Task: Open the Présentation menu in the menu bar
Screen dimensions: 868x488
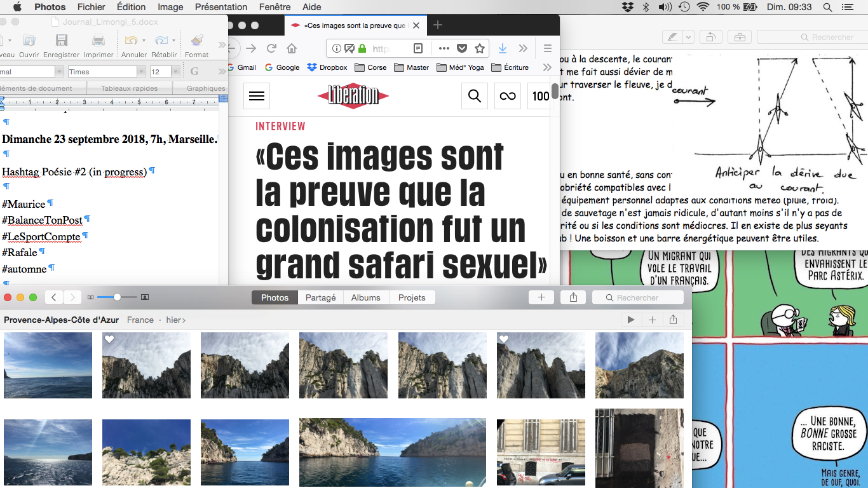Action: pyautogui.click(x=221, y=7)
